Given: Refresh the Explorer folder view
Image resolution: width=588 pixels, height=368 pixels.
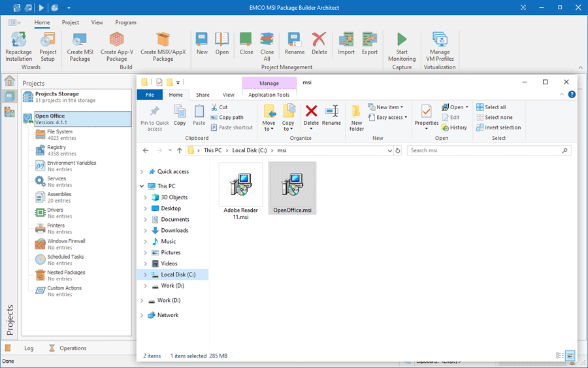Looking at the screenshot, I should point(398,151).
